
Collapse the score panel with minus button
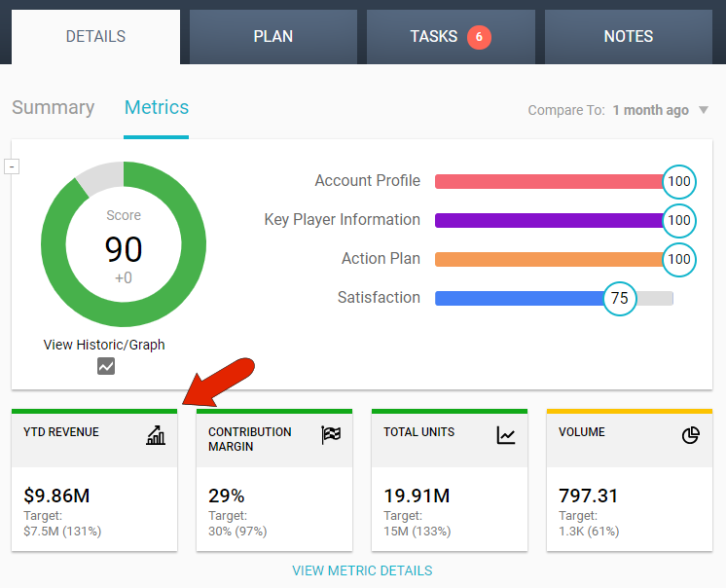(x=12, y=166)
